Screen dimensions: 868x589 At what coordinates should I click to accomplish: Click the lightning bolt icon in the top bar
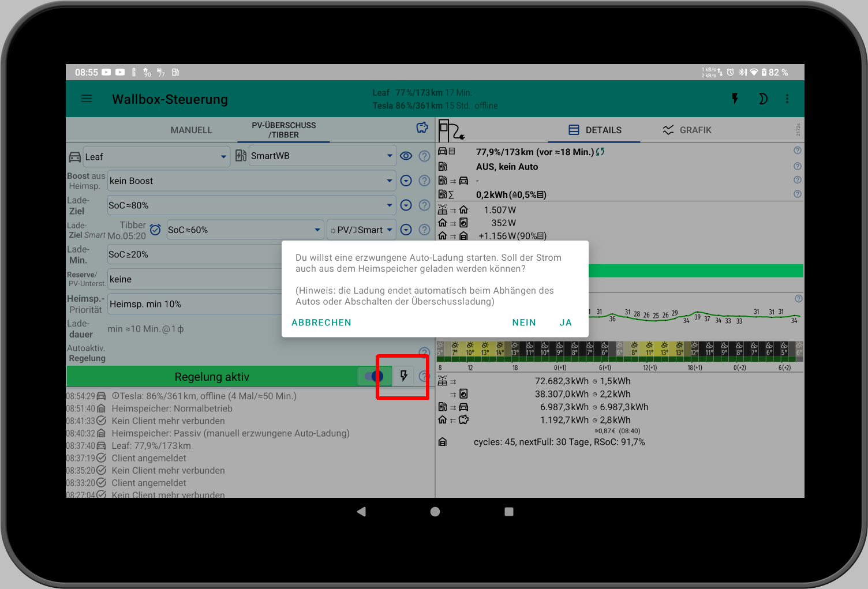click(x=735, y=99)
